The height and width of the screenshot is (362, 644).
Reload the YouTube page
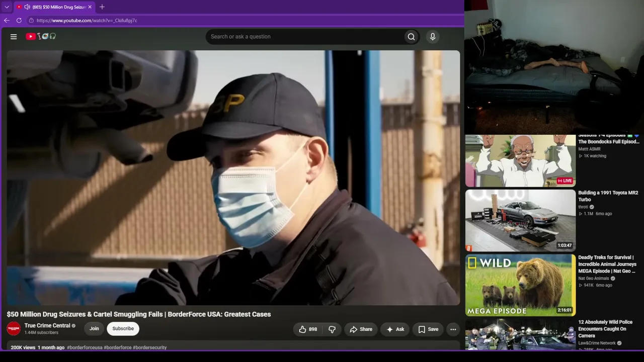[19, 21]
